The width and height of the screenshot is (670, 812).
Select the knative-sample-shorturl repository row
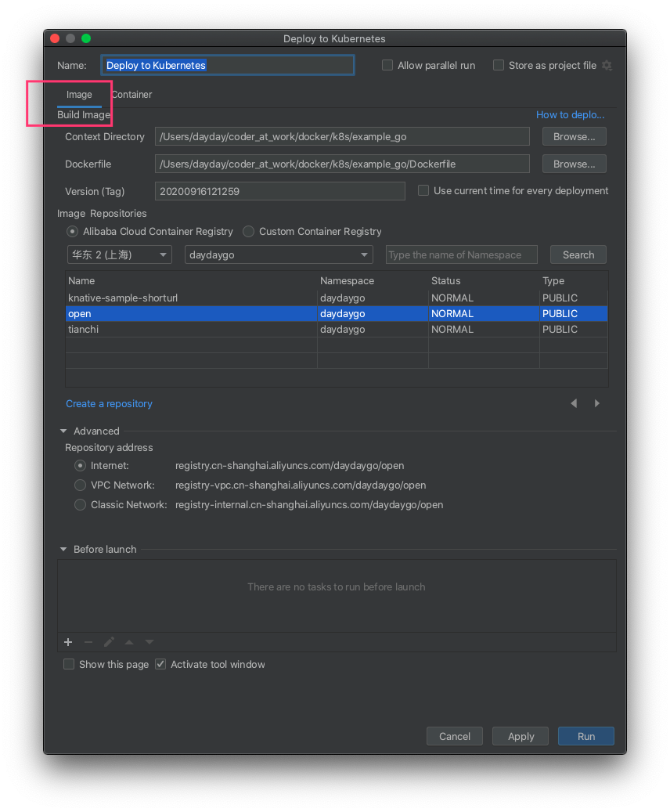tap(337, 298)
